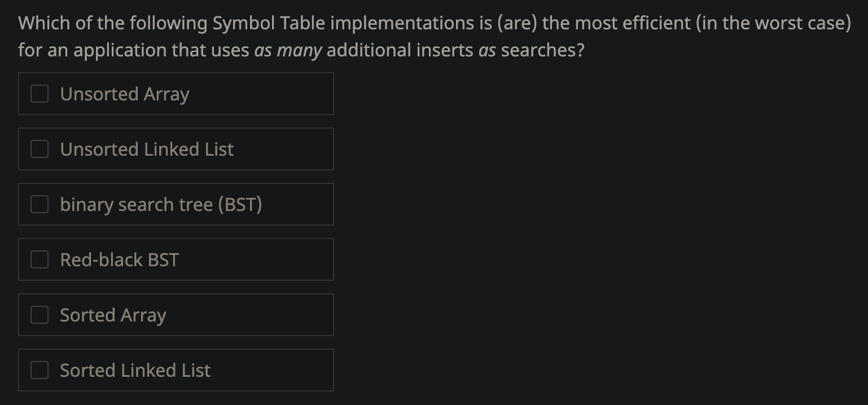The image size is (868, 405).
Task: Click the Sorted Linked List label text
Action: point(135,370)
